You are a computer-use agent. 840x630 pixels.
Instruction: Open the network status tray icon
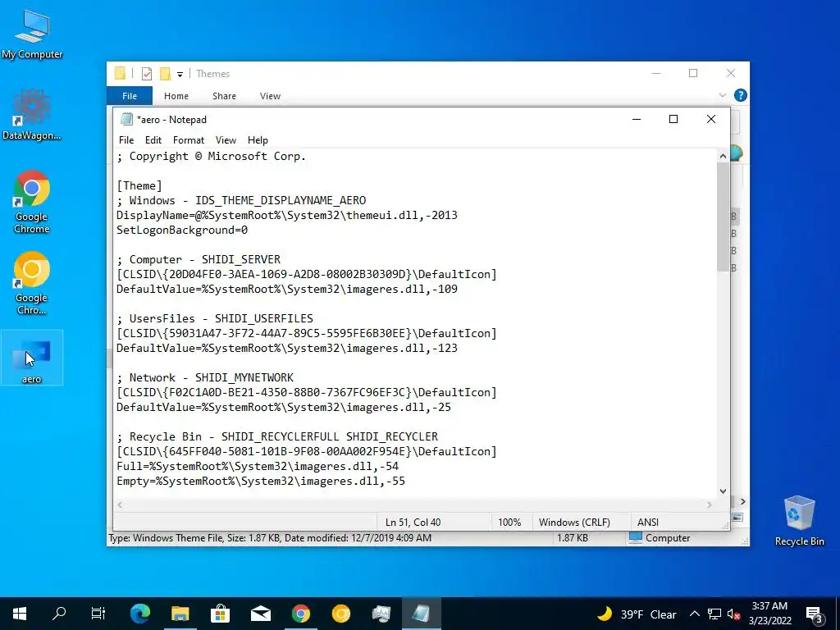click(x=714, y=614)
